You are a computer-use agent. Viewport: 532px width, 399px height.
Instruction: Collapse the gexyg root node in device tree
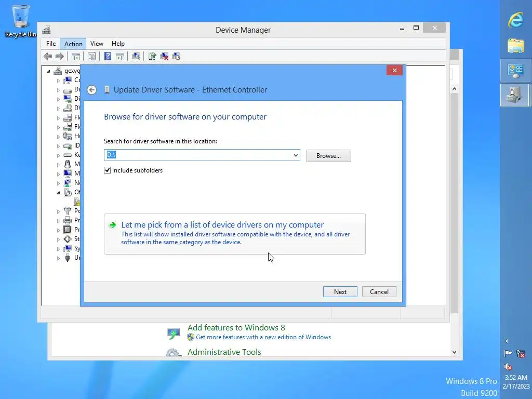[x=48, y=71]
